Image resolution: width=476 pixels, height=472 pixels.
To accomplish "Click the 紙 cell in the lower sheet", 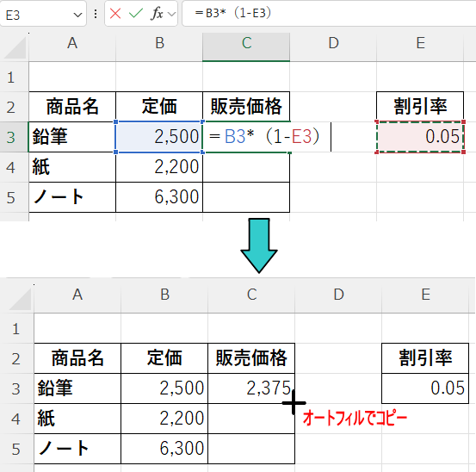I will tap(77, 419).
